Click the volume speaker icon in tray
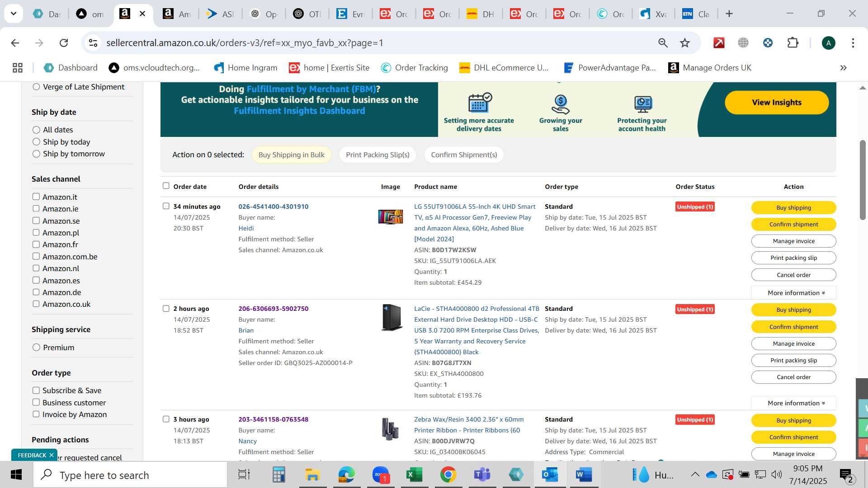868x488 pixels. tap(777, 474)
